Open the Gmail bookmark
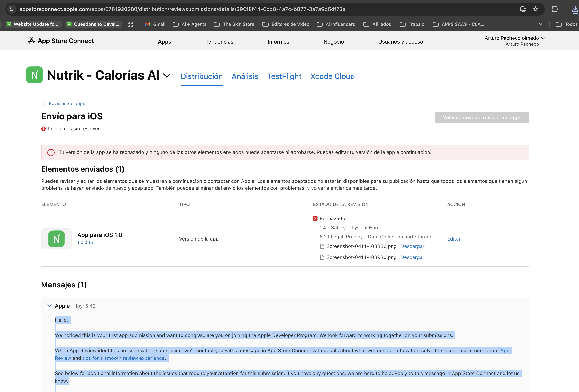 coord(155,24)
